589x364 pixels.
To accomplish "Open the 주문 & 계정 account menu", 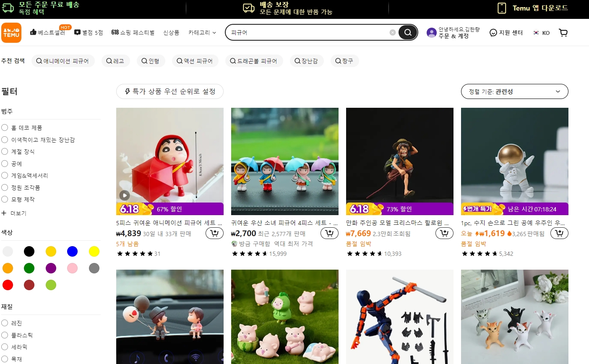I will (x=453, y=36).
